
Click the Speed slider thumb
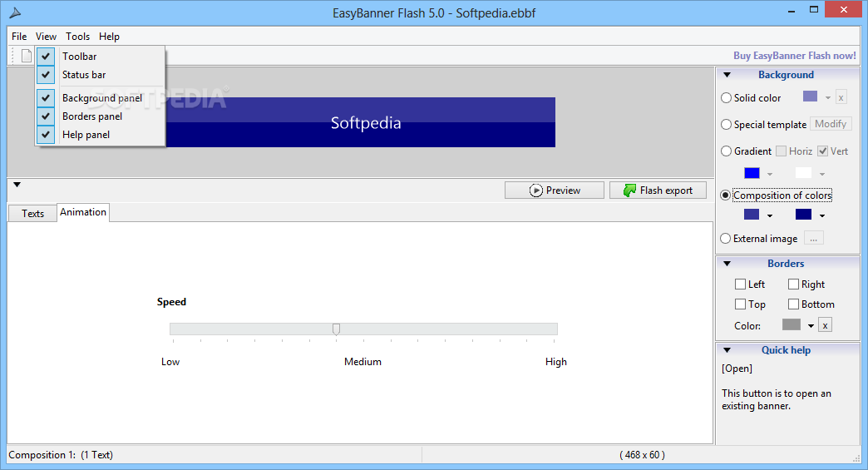pos(336,329)
